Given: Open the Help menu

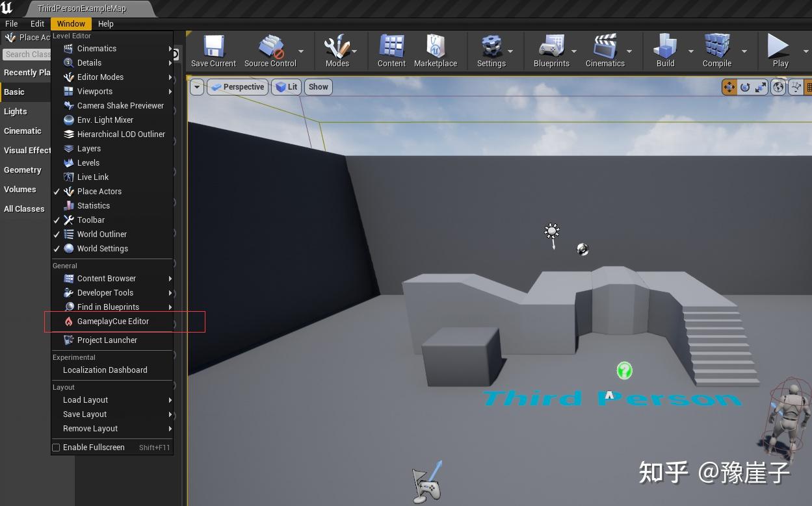Looking at the screenshot, I should click(x=105, y=23).
